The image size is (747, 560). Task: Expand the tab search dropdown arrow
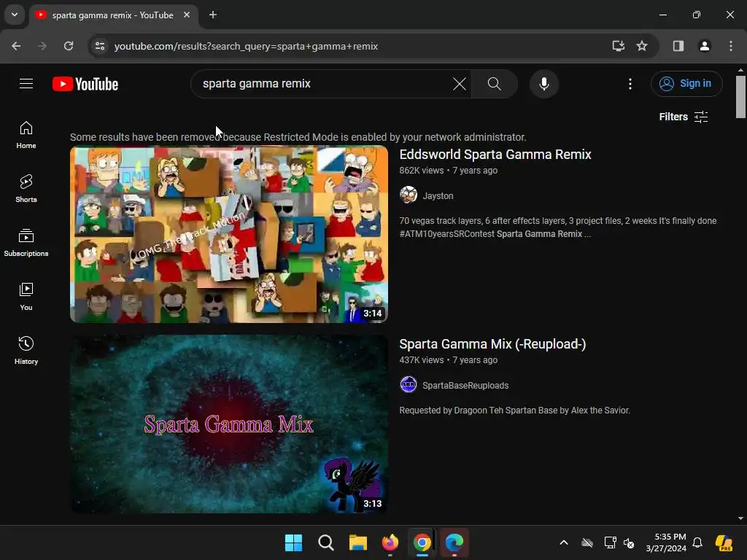coord(15,15)
